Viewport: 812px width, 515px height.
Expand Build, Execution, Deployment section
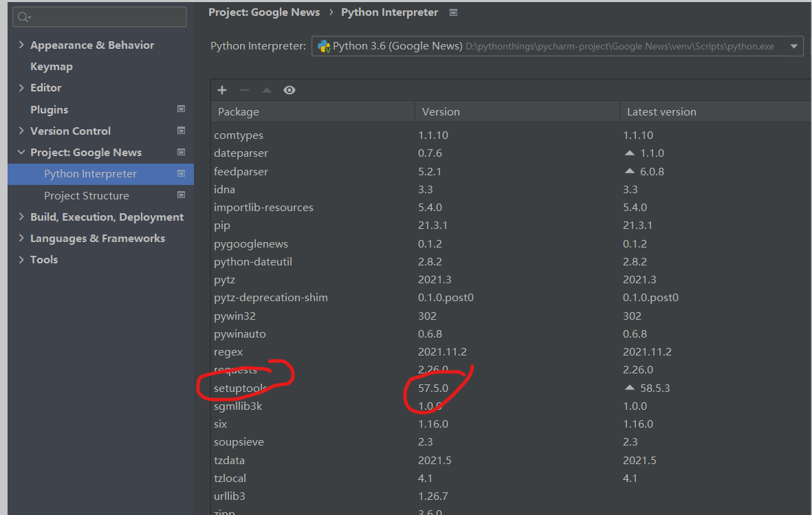click(x=21, y=217)
